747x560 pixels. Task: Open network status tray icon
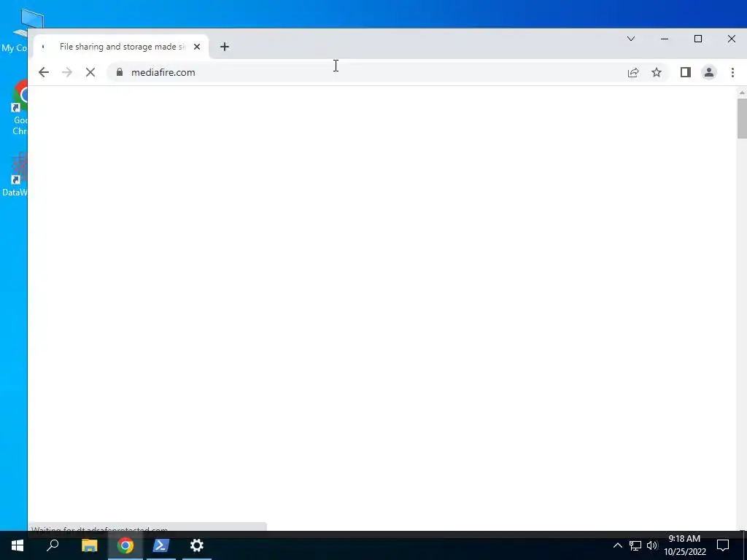click(x=635, y=545)
